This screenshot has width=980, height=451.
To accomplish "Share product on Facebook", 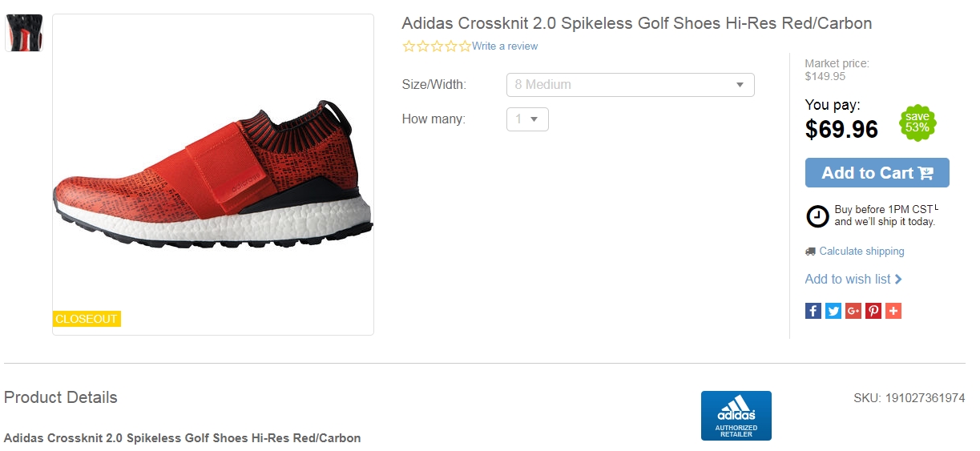I will point(813,311).
